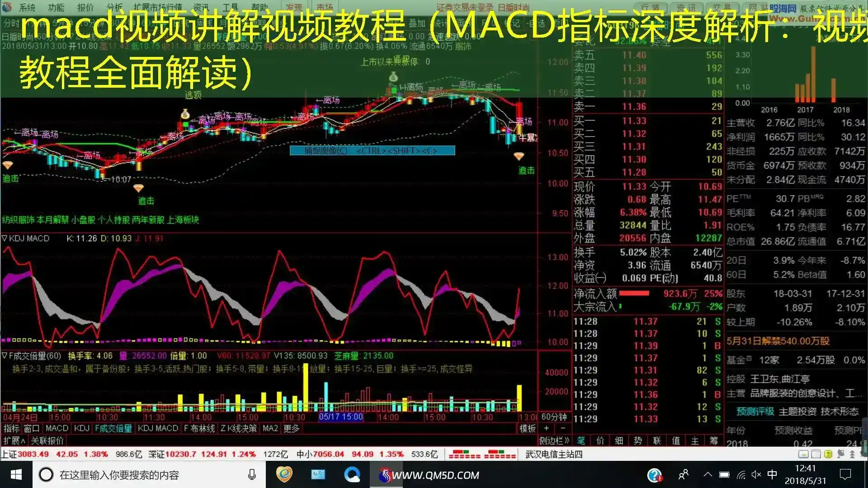Image resolution: width=868 pixels, height=488 pixels.
Task: Expand the 扩展 menu at bottom left
Action: pos(14,440)
